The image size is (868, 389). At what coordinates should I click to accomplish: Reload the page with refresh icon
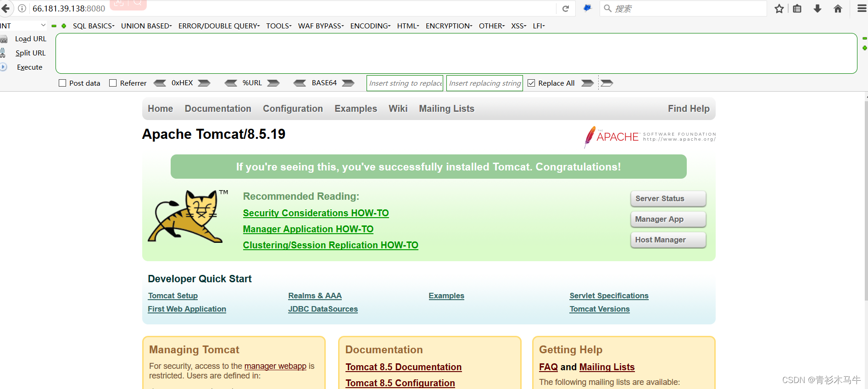pos(566,8)
